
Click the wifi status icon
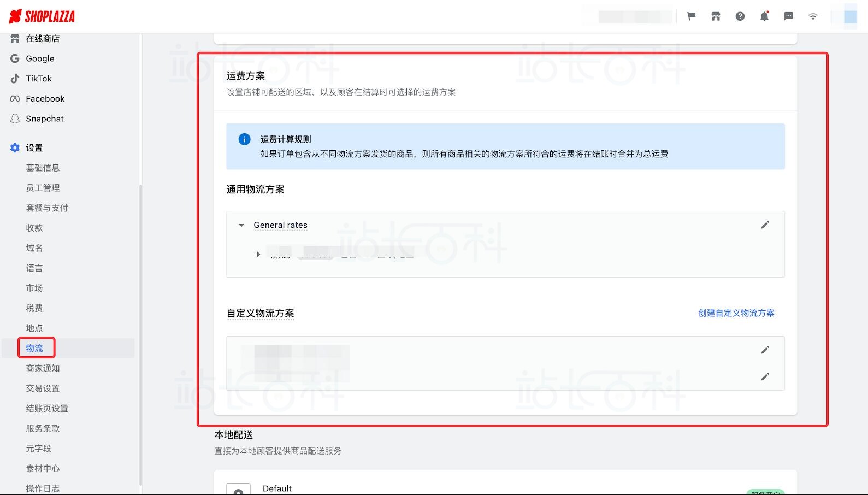(x=813, y=16)
